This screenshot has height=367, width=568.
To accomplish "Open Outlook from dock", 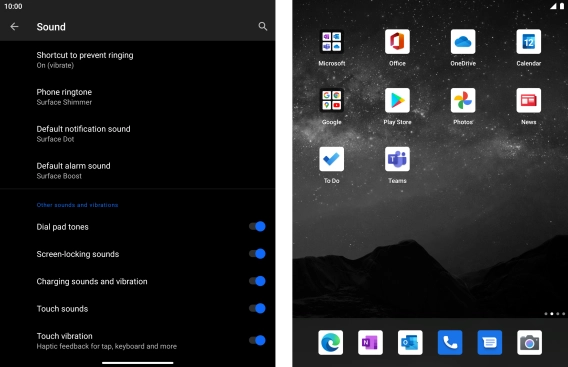I will coord(410,342).
